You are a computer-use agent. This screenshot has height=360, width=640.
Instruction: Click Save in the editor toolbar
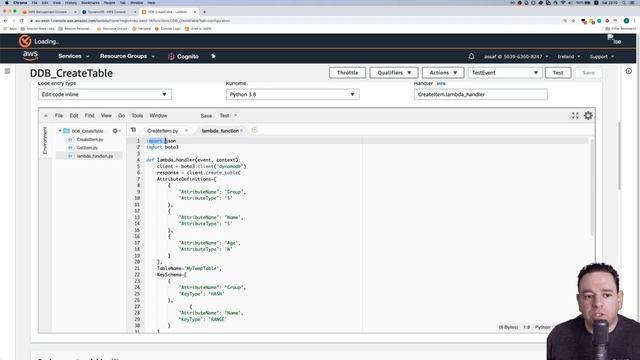[x=206, y=116]
